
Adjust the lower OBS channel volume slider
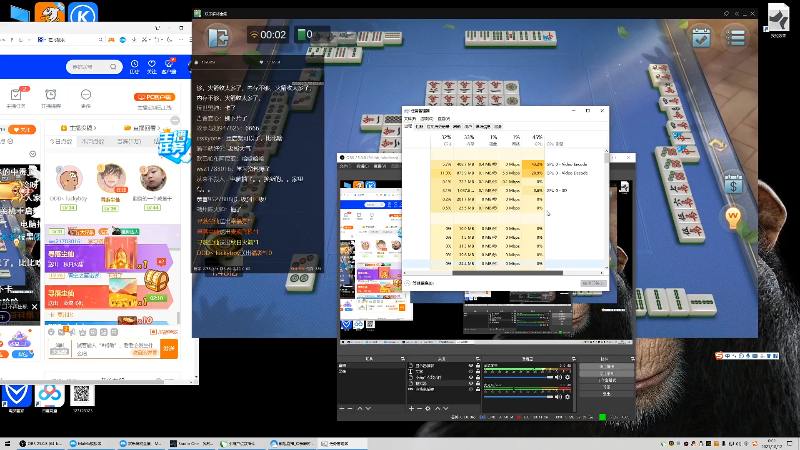[518, 397]
